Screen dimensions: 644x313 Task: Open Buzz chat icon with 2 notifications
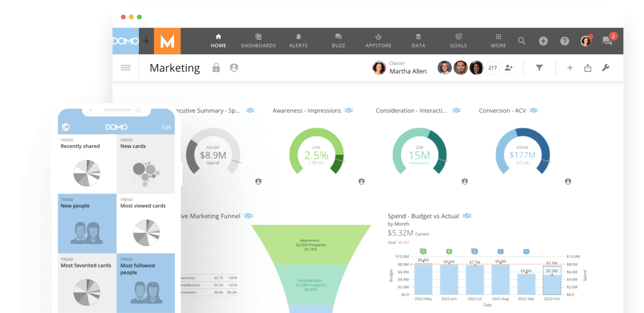coord(608,41)
